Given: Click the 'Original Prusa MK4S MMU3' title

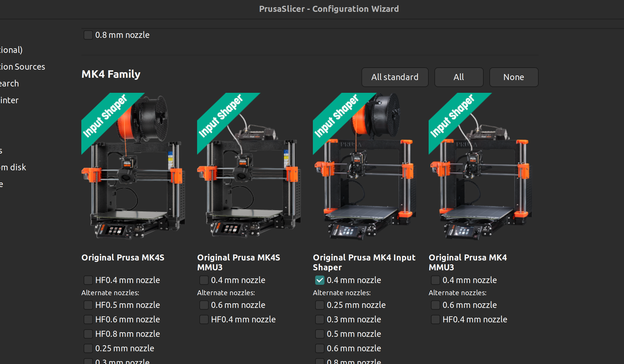Looking at the screenshot, I should click(238, 262).
